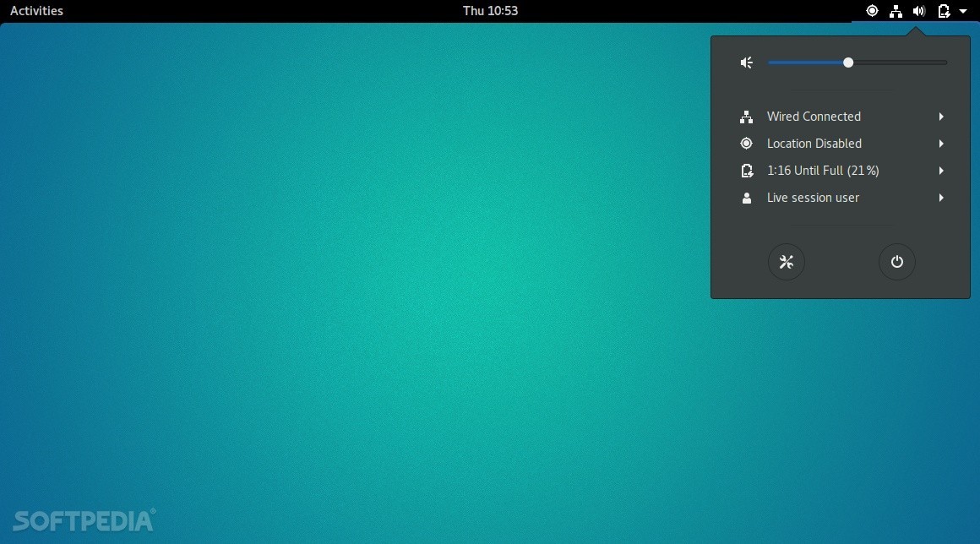Select the Live session user menu entry
The image size is (980, 544).
[813, 198]
